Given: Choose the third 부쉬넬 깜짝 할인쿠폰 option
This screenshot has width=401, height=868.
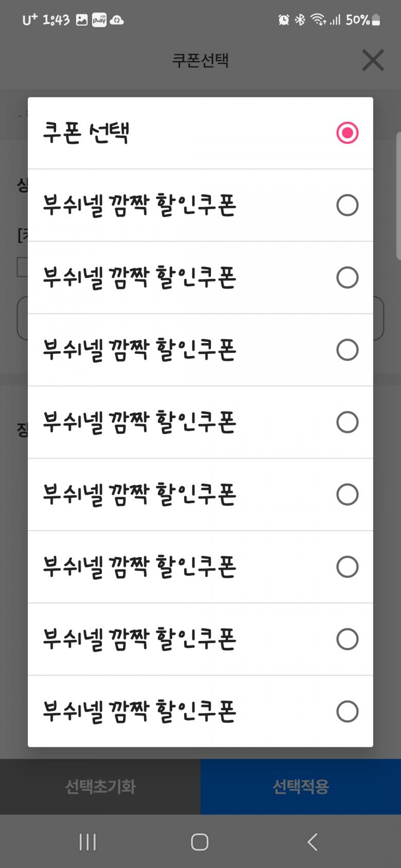Looking at the screenshot, I should [347, 350].
